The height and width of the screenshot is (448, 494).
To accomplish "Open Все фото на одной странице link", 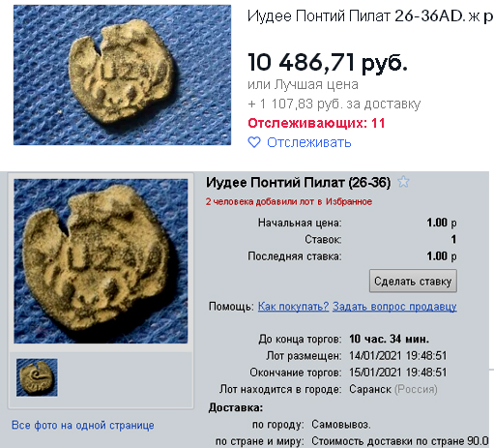I will (83, 425).
